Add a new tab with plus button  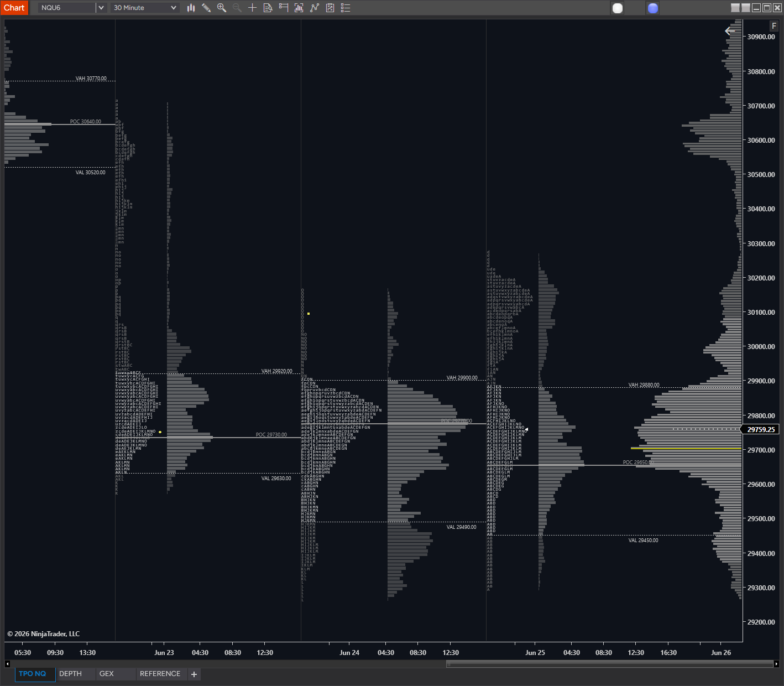click(x=194, y=674)
